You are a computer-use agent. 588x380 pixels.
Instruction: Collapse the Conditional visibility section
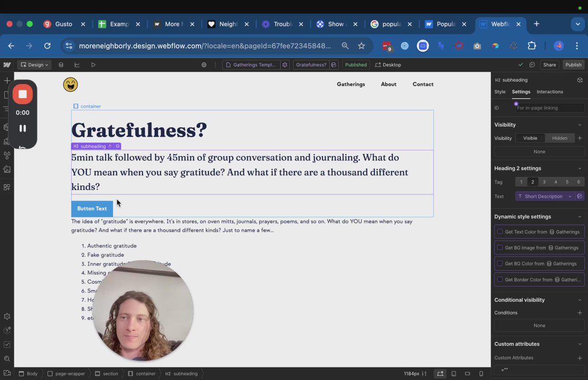point(580,300)
